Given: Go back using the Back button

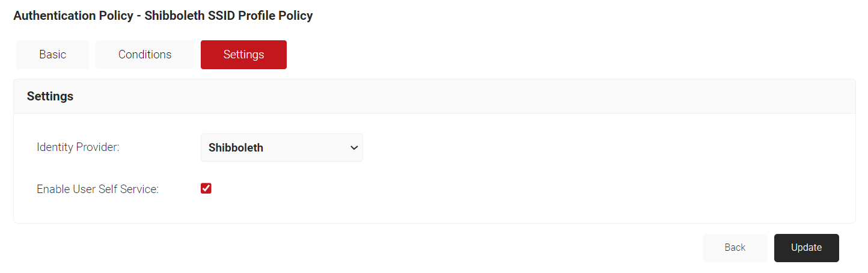Looking at the screenshot, I should [x=735, y=248].
